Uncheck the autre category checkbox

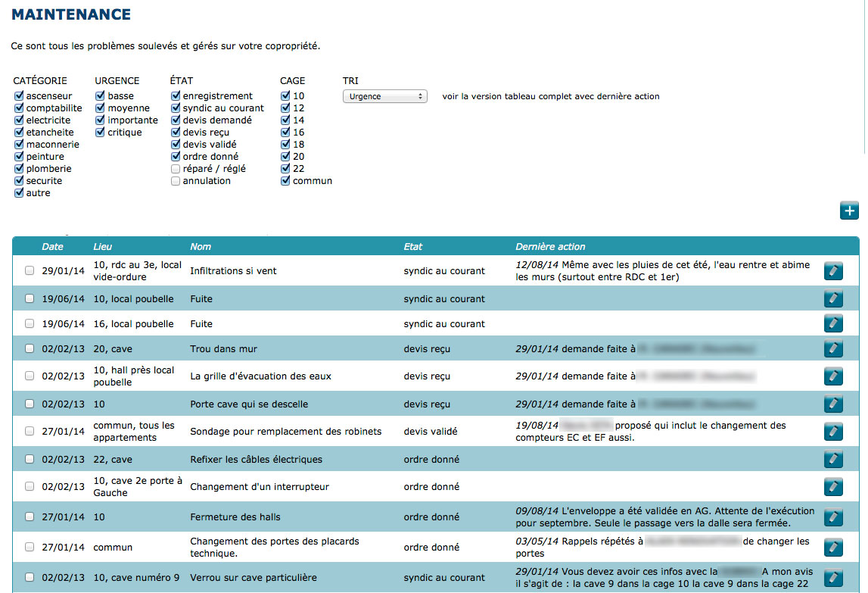click(x=19, y=193)
